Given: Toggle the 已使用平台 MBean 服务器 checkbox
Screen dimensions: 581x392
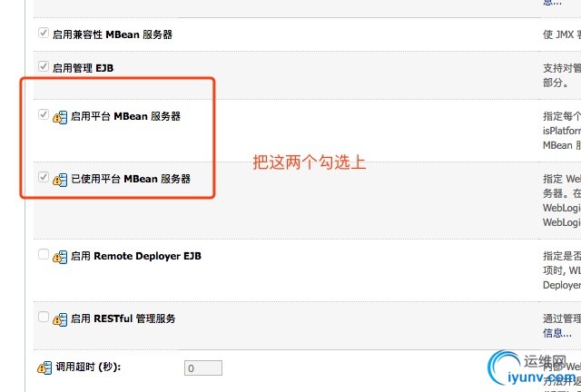Looking at the screenshot, I should 44,178.
